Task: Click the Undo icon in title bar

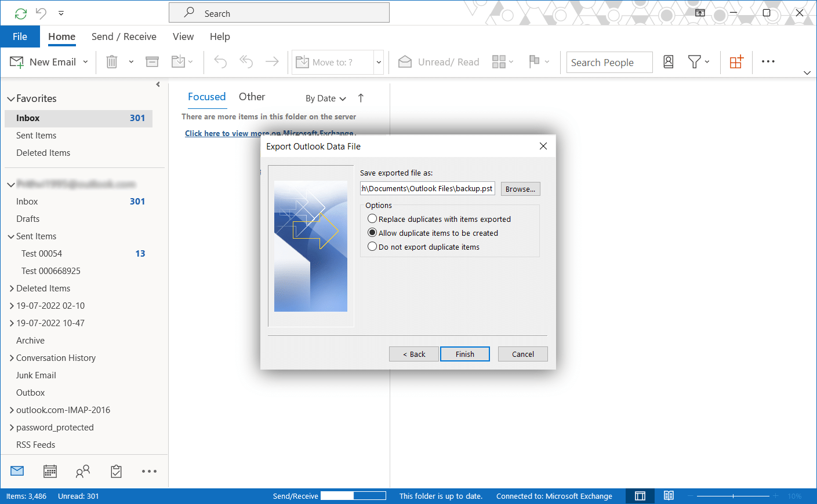Action: [41, 13]
